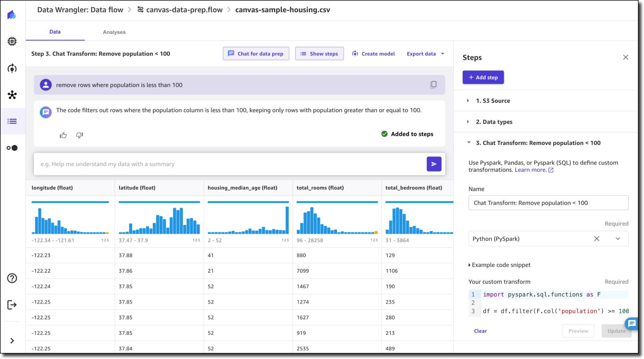This screenshot has width=644, height=359.
Task: Toggle the Chat for data prep button
Action: pos(256,54)
